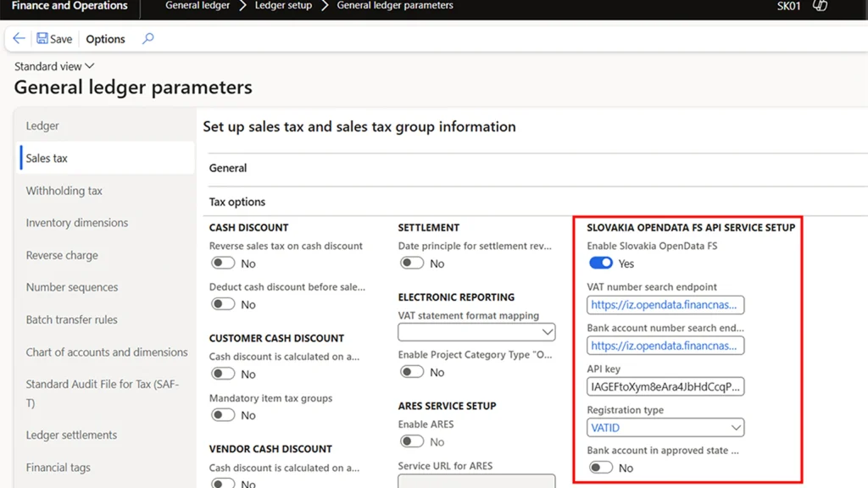Toggle customer Cash discount is calculated on

(223, 374)
